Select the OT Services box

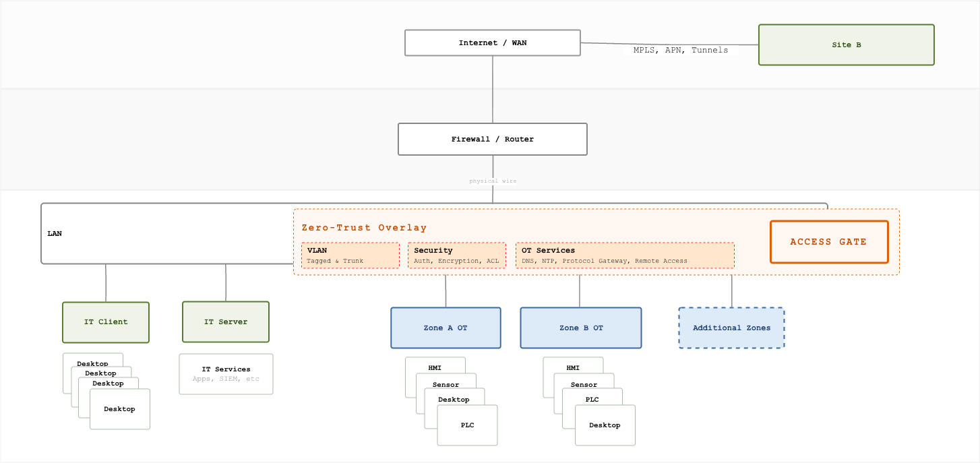(625, 255)
